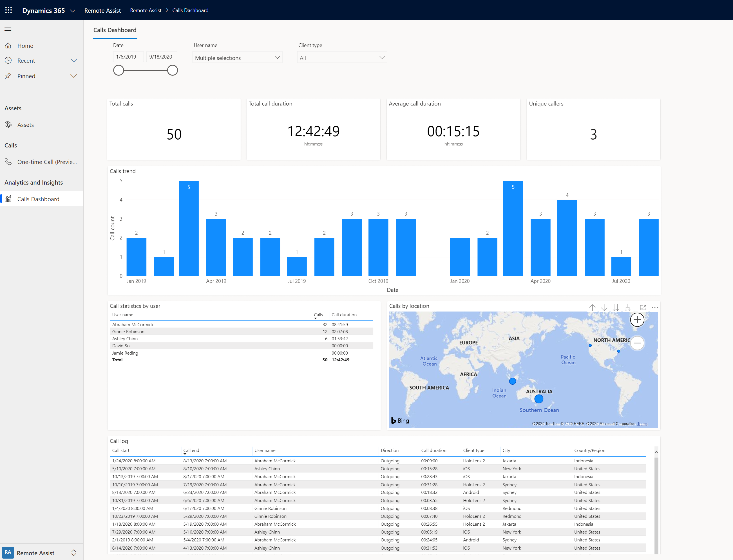
Task: Open the Client type dropdown filter
Action: (341, 58)
